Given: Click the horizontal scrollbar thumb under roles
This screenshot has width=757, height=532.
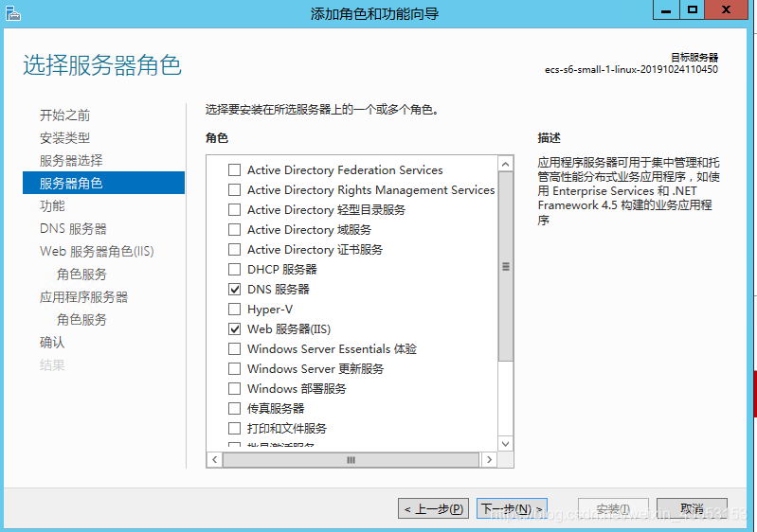Looking at the screenshot, I should (x=351, y=460).
